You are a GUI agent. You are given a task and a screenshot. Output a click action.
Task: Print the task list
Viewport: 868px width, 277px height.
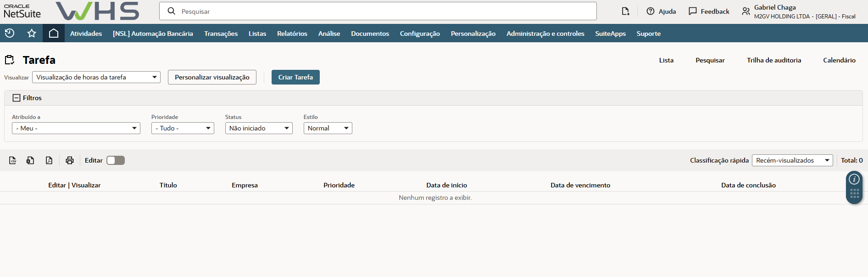click(x=70, y=160)
